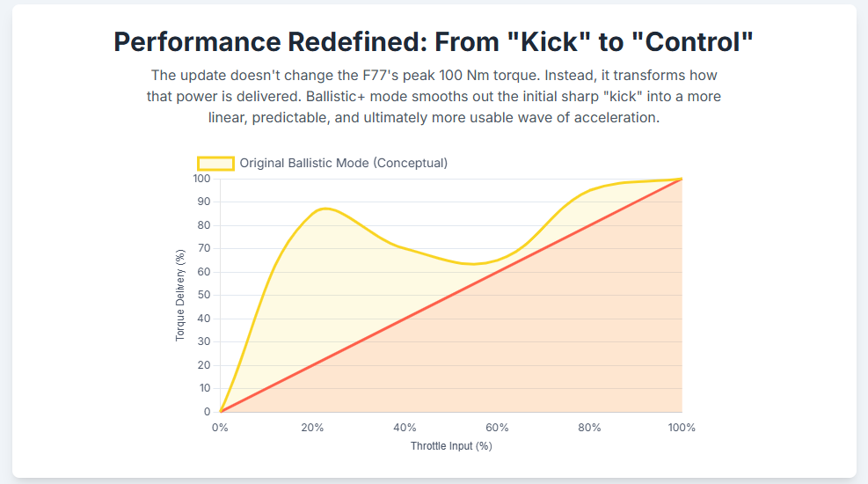Click the "Torque Delivery (%)" axis title
This screenshot has width=868, height=484.
(x=180, y=295)
